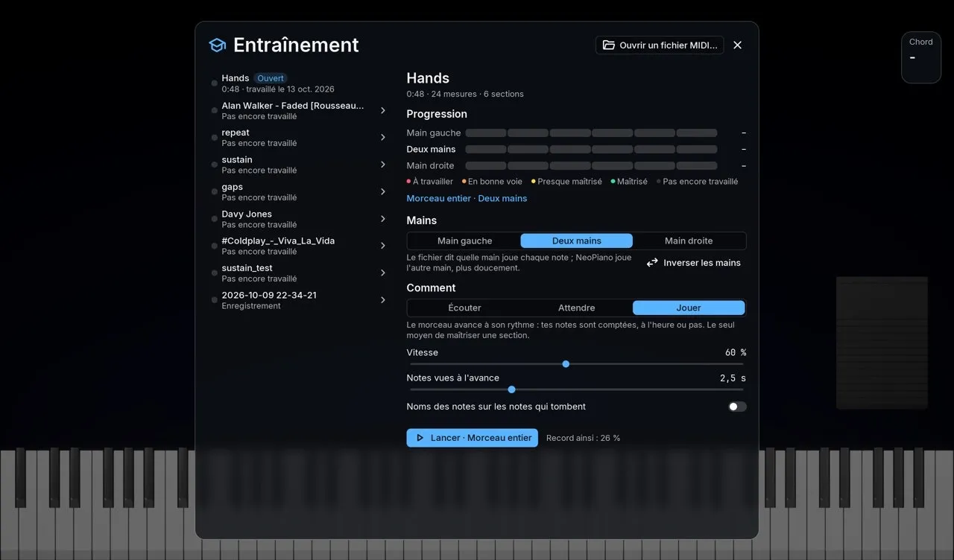Click the Morceau entier · Deux mains link
The height and width of the screenshot is (560, 954).
pos(467,198)
